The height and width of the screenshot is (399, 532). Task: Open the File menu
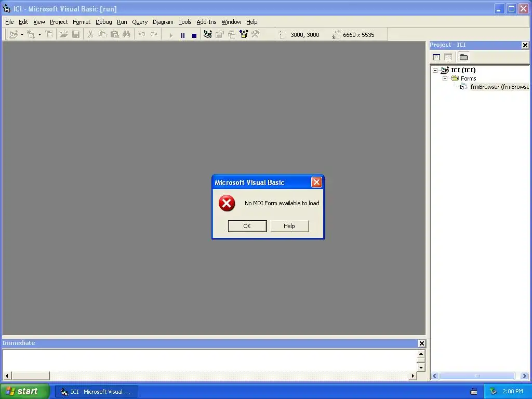(9, 22)
